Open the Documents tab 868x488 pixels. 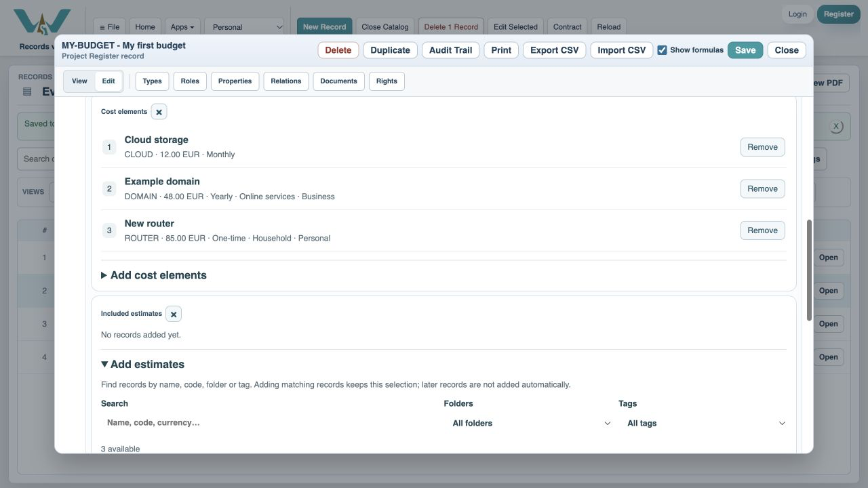pyautogui.click(x=338, y=81)
